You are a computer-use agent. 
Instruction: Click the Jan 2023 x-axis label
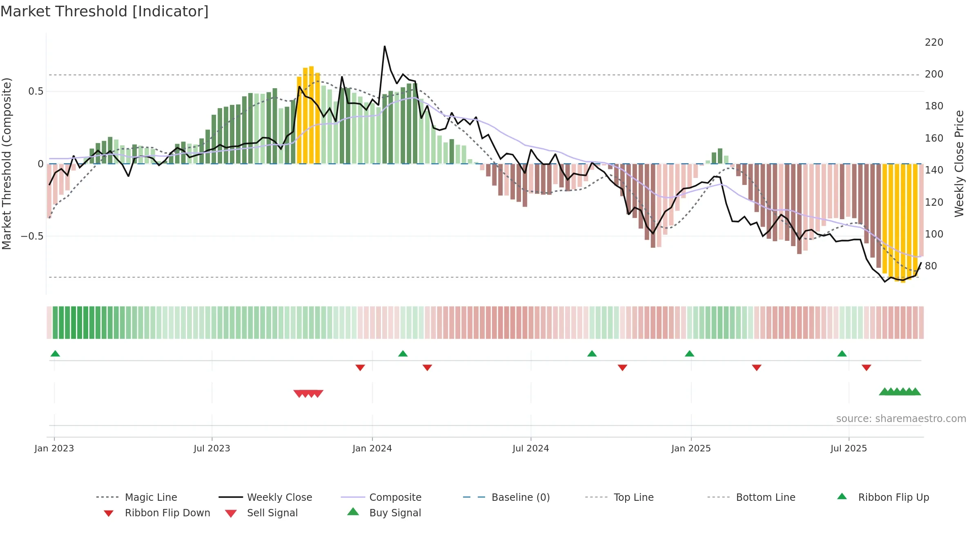tap(54, 449)
